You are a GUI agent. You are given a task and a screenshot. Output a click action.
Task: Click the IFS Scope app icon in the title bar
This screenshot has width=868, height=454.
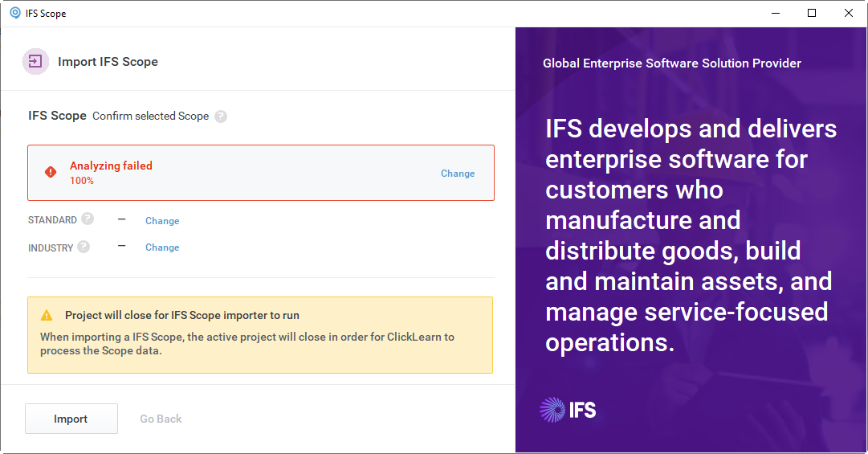tap(15, 13)
